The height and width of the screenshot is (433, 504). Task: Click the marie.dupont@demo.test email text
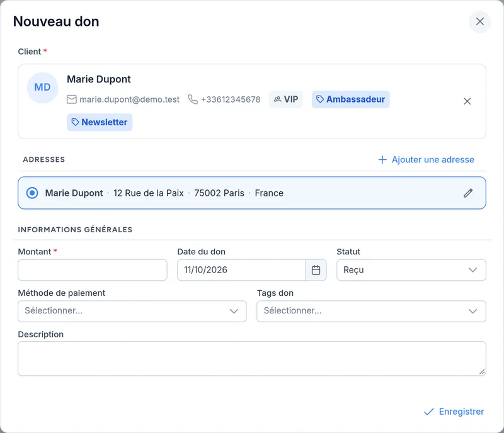coord(129,99)
